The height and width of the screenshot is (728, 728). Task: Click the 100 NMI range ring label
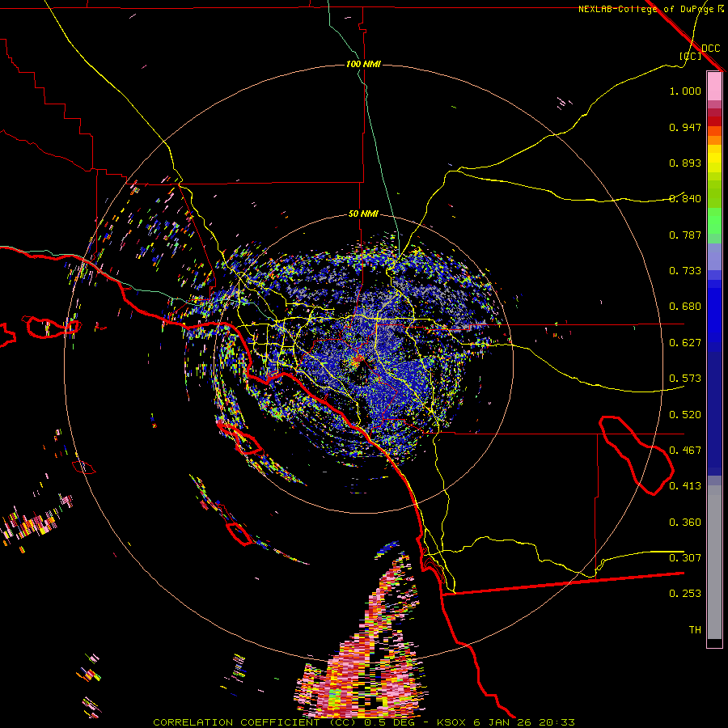(x=363, y=64)
